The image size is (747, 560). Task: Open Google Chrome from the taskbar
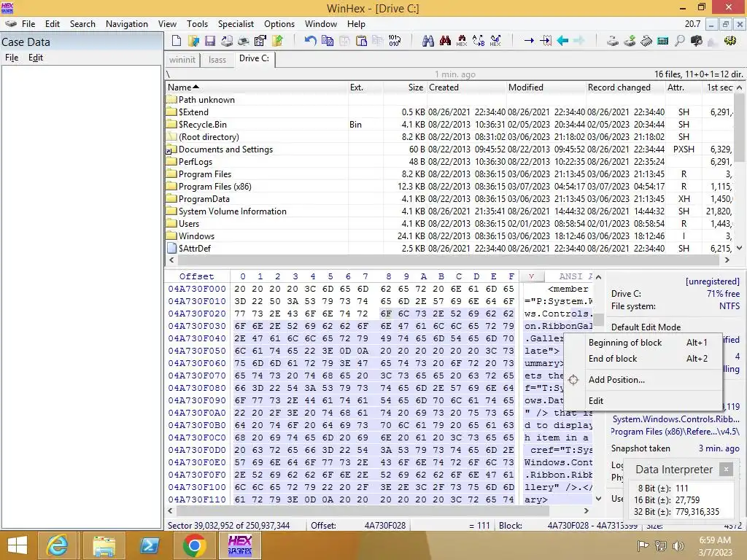click(193, 545)
